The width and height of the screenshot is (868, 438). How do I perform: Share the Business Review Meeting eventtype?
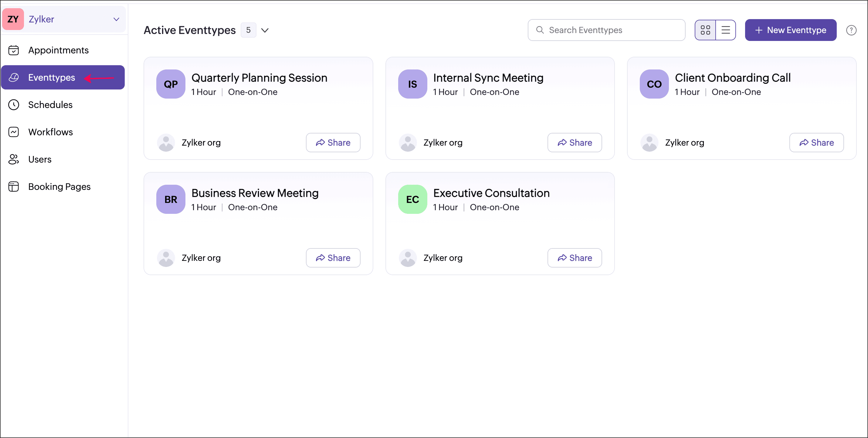click(333, 258)
